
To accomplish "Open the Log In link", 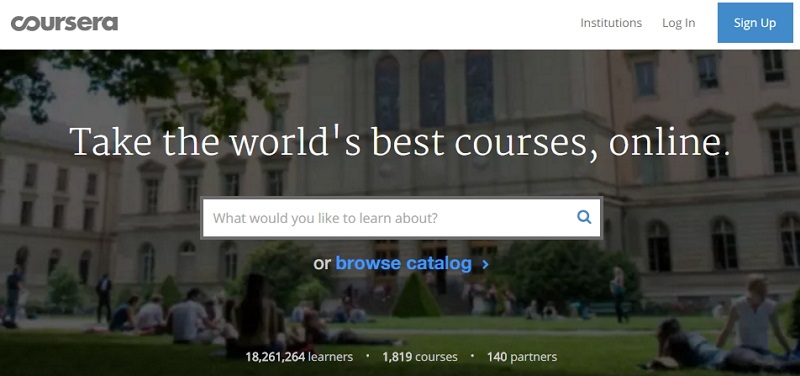I will point(679,23).
